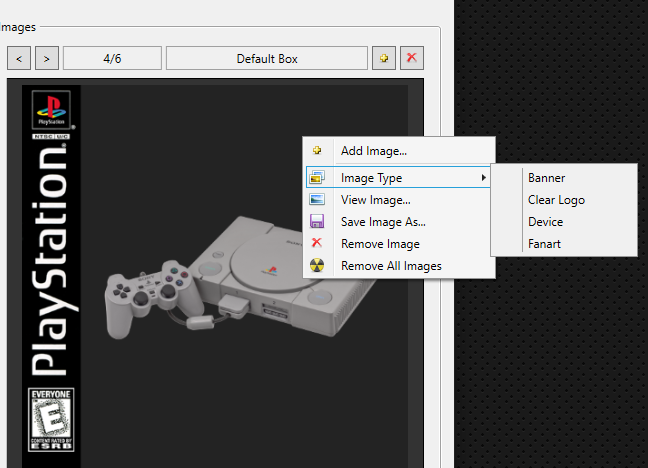Click the 4/6 image counter button
The image size is (648, 468).
click(112, 58)
